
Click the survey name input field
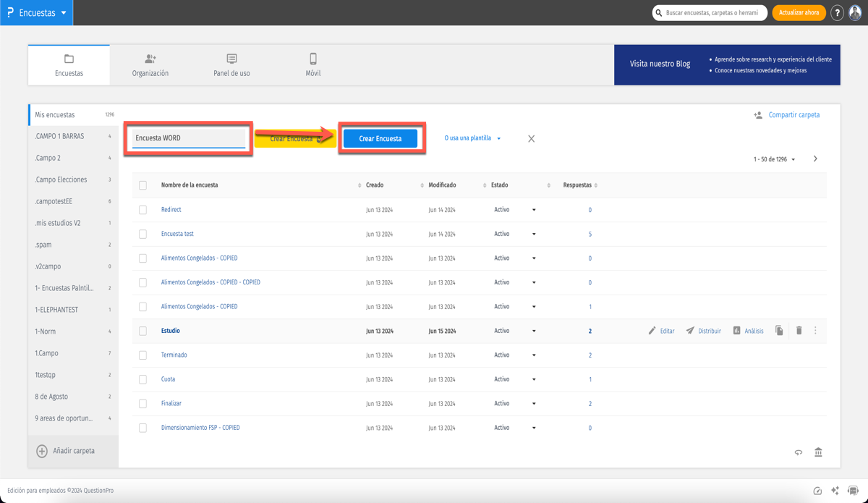click(189, 138)
